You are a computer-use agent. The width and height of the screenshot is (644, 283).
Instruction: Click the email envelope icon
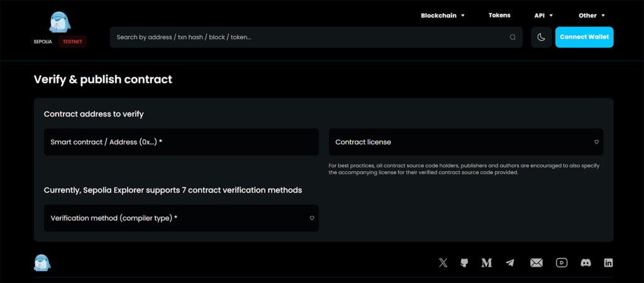(536, 263)
